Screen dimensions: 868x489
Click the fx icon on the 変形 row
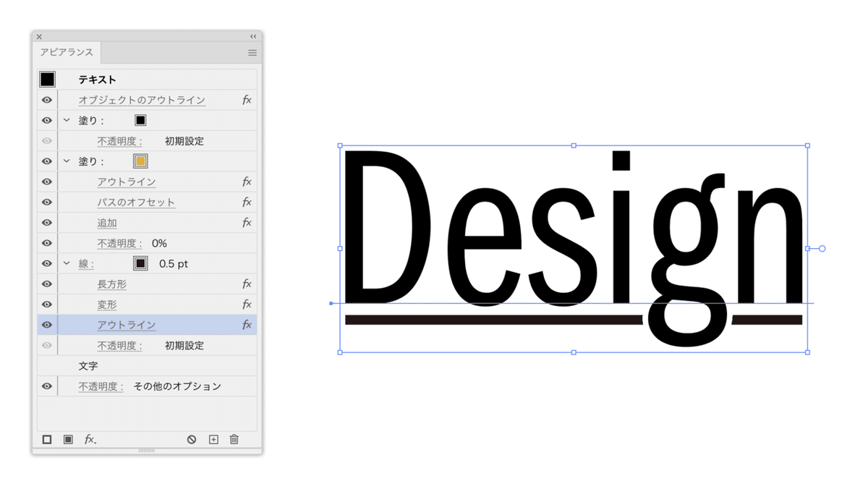click(x=247, y=305)
